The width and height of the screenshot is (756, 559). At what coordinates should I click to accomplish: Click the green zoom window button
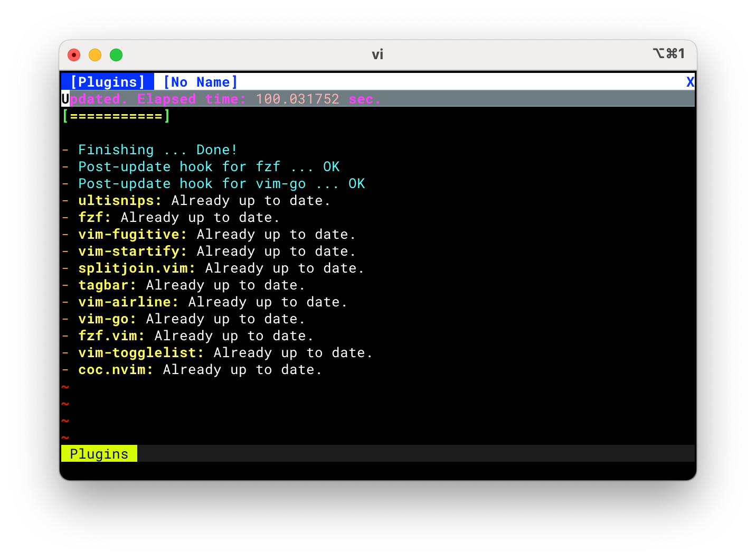116,55
